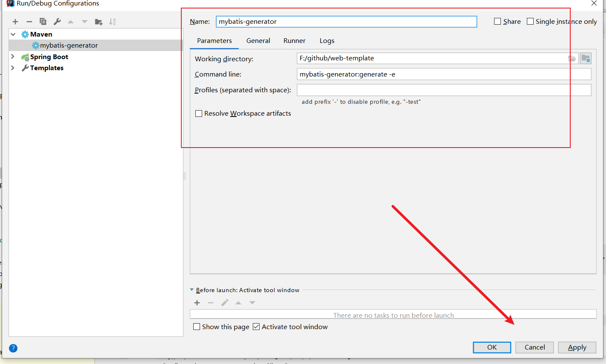The image size is (606, 364).
Task: Check Resolve Workspace artifacts
Action: pyautogui.click(x=199, y=114)
